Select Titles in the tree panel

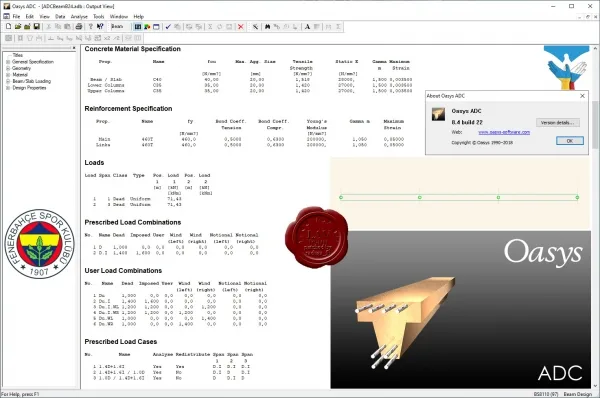(18, 55)
